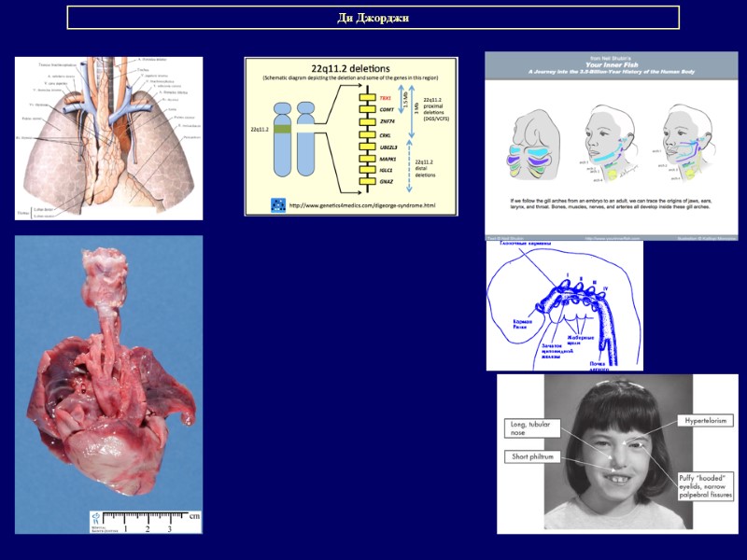Click the small blue logo beside the URL
This screenshot has height=560, width=747.
pyautogui.click(x=277, y=204)
